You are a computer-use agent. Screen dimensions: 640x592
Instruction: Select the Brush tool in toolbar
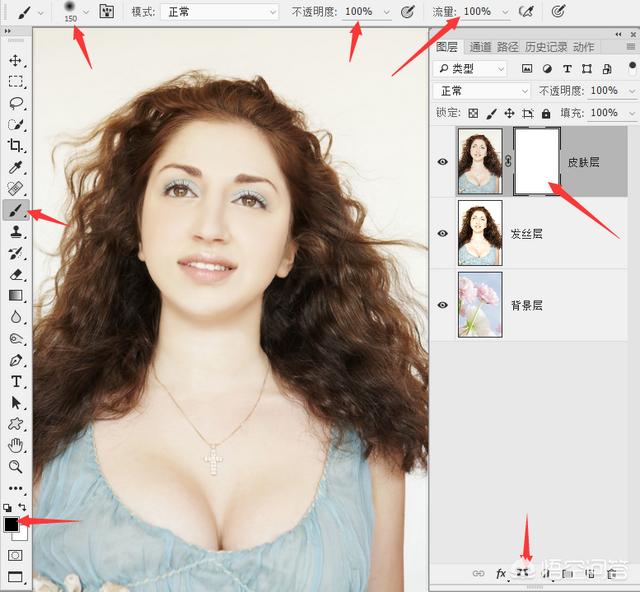(x=16, y=209)
